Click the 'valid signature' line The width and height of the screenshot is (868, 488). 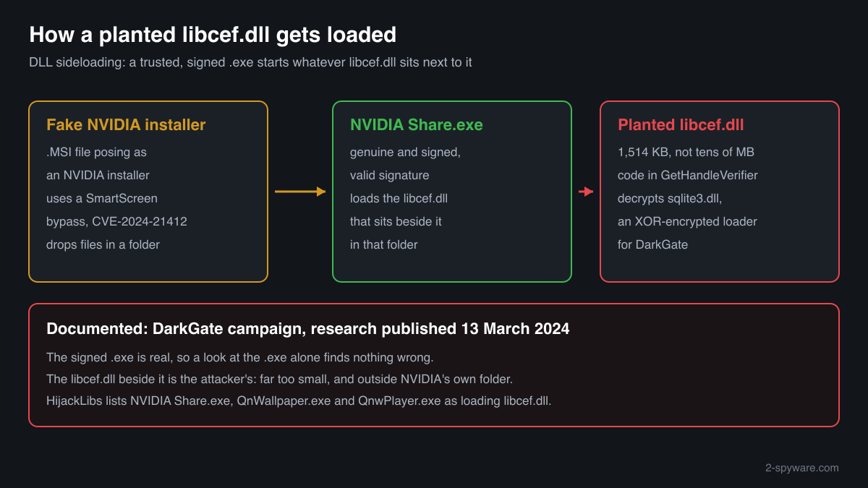[389, 175]
